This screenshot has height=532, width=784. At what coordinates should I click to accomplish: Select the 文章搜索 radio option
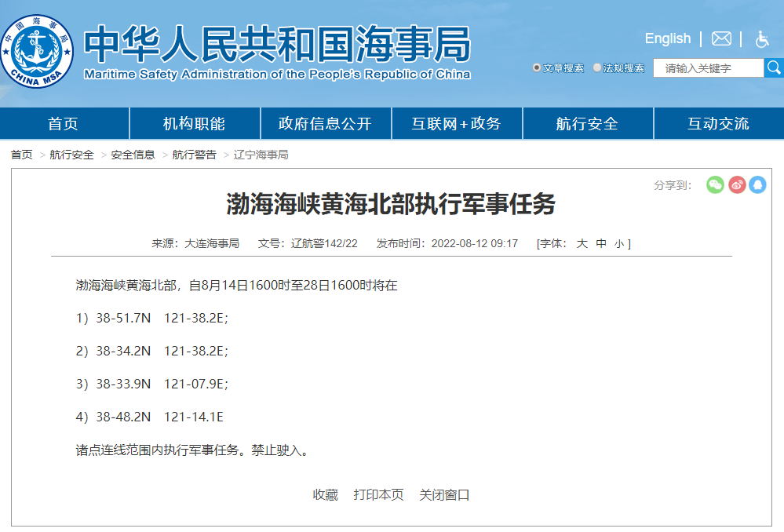tap(537, 67)
